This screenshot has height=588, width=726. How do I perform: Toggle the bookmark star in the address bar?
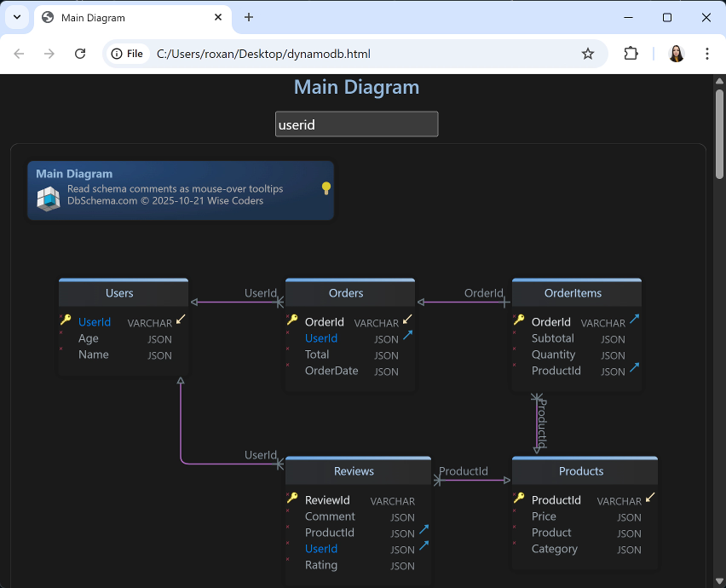[x=588, y=53]
